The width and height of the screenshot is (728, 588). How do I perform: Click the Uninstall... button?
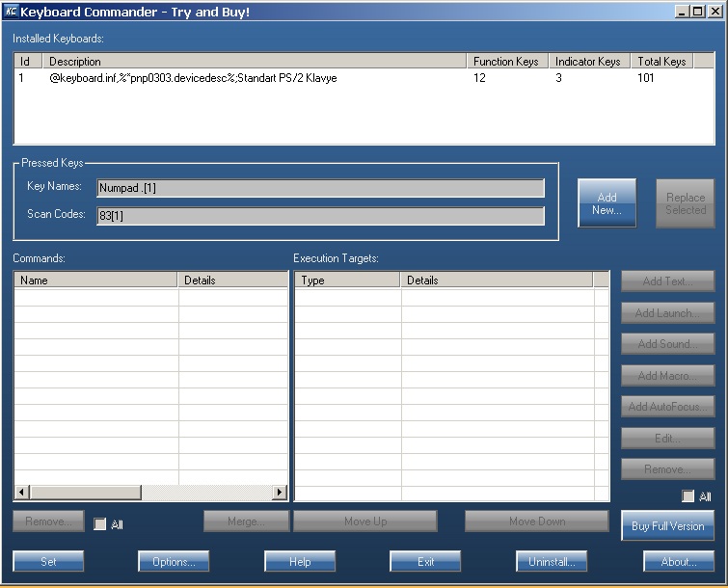[x=552, y=562]
